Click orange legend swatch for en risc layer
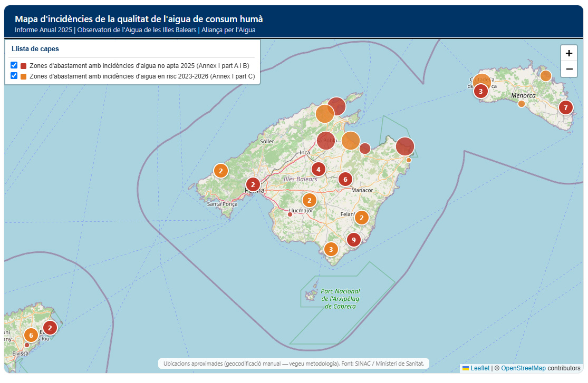This screenshot has width=588, height=383. click(x=23, y=76)
